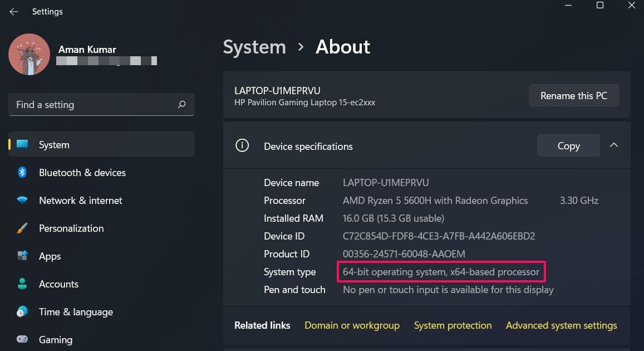
Task: Click the Gaming controller icon
Action: [22, 339]
